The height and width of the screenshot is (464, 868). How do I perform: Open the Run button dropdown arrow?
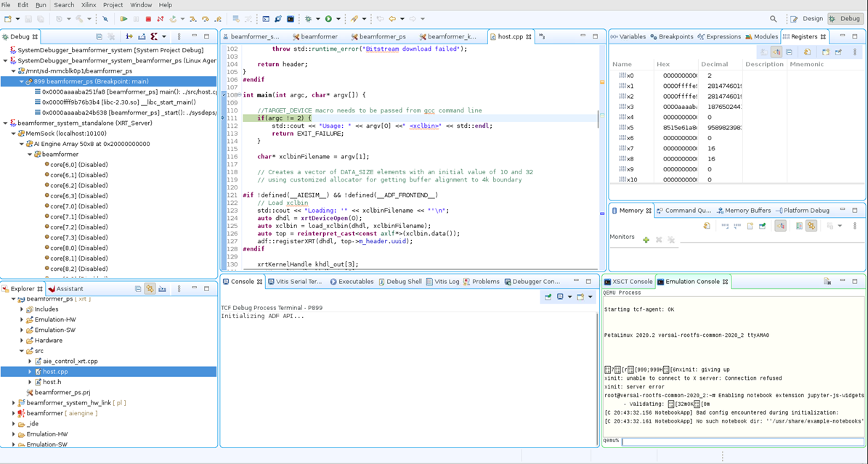pos(338,19)
